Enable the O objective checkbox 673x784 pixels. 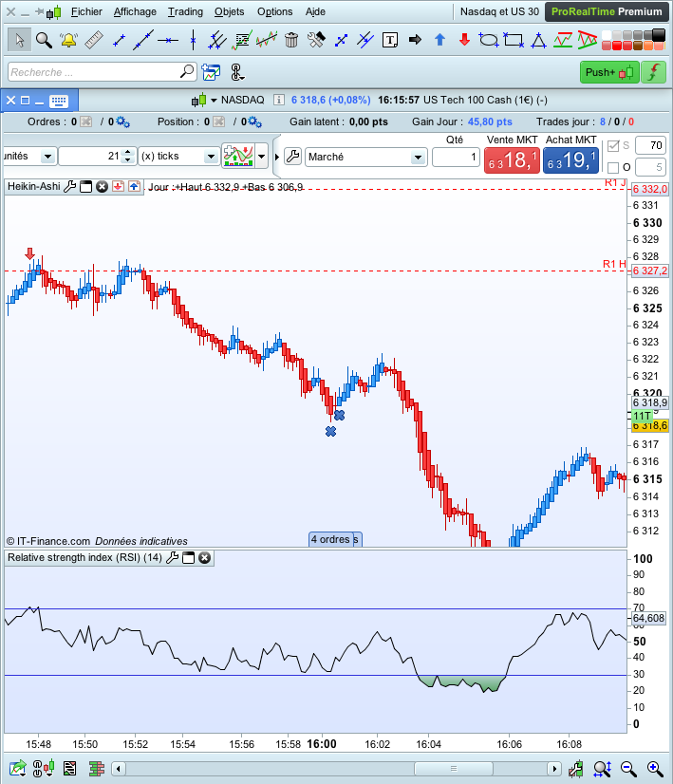(613, 167)
